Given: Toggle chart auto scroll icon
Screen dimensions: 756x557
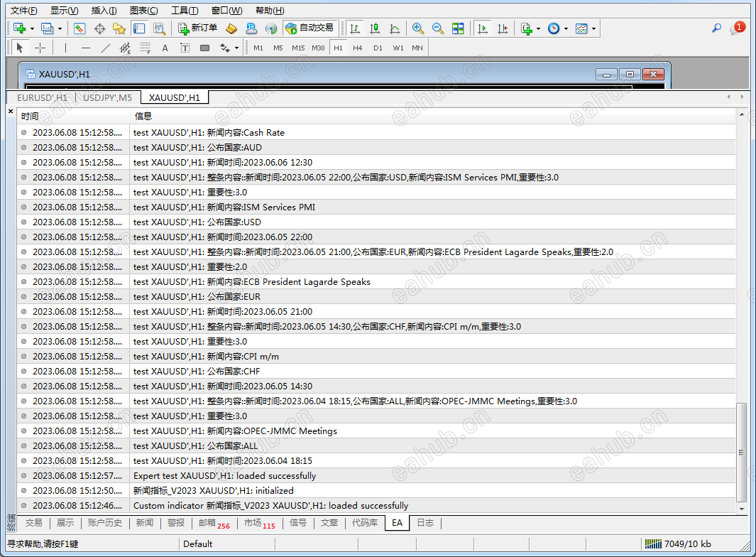Looking at the screenshot, I should pyautogui.click(x=483, y=28).
